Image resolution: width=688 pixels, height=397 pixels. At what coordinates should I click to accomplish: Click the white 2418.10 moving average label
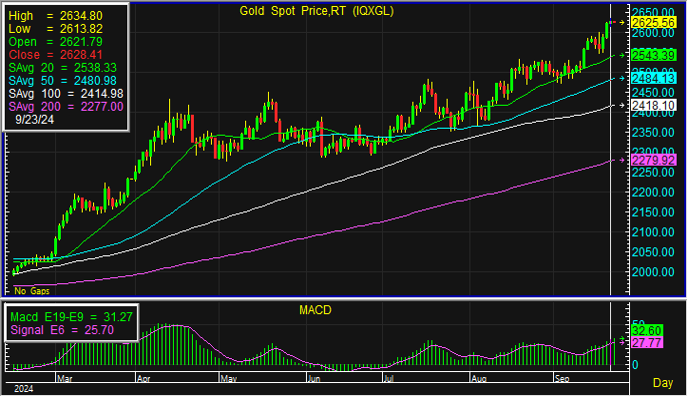pos(653,105)
